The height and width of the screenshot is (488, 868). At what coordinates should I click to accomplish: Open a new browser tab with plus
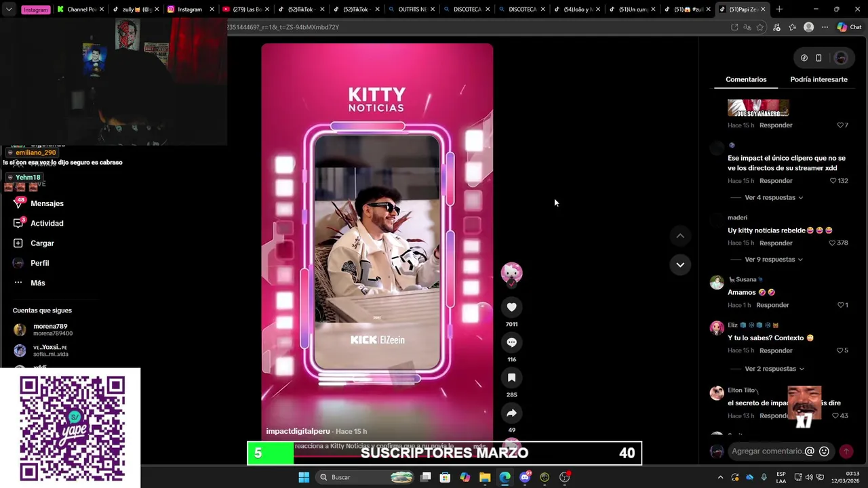click(779, 9)
